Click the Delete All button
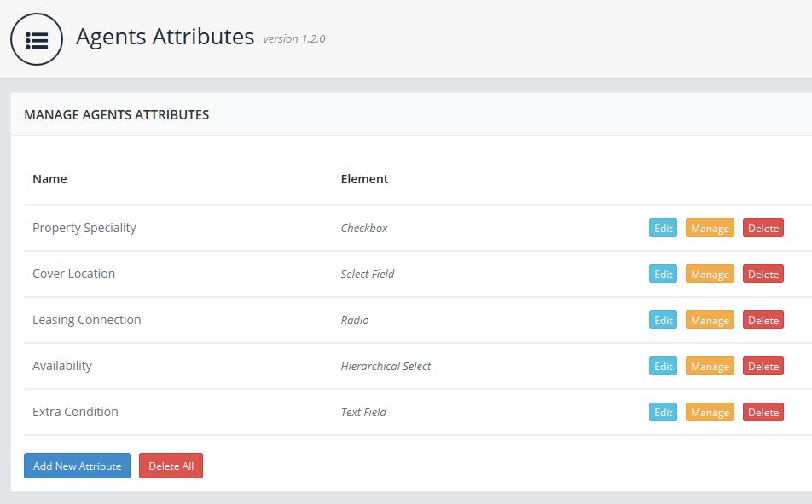 pyautogui.click(x=171, y=466)
